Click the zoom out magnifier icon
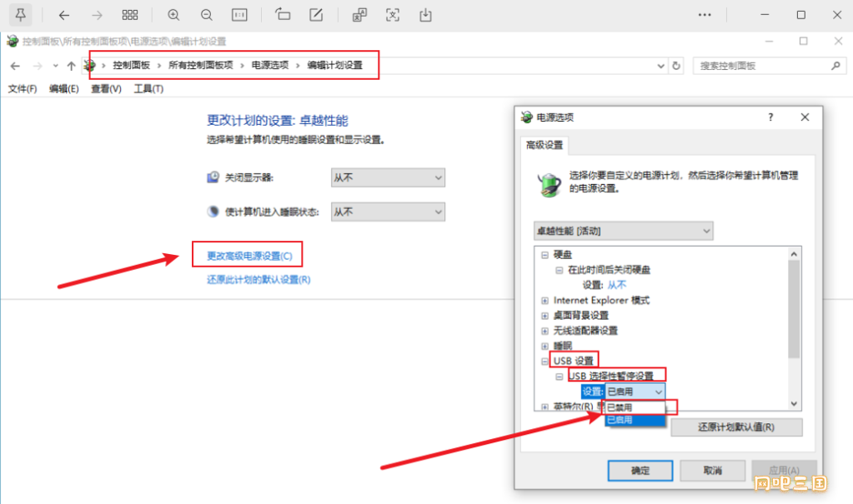The width and height of the screenshot is (853, 504). 206,15
